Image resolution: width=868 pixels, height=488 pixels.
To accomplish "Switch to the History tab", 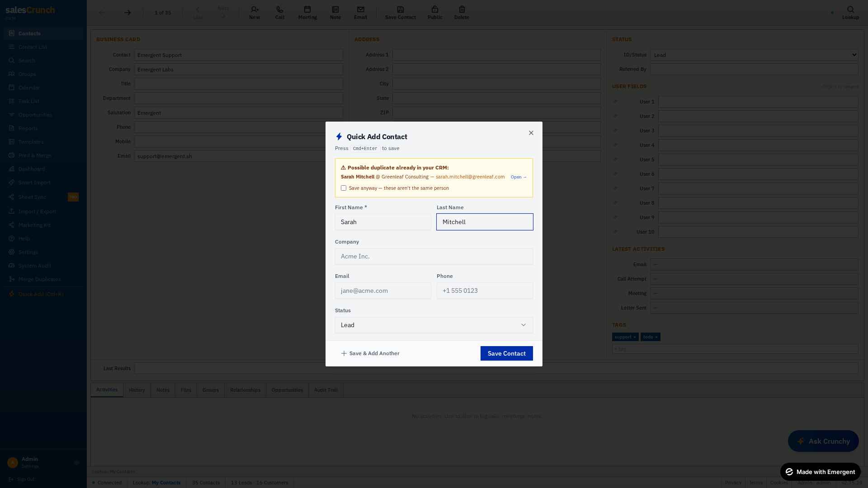I will 137,390.
